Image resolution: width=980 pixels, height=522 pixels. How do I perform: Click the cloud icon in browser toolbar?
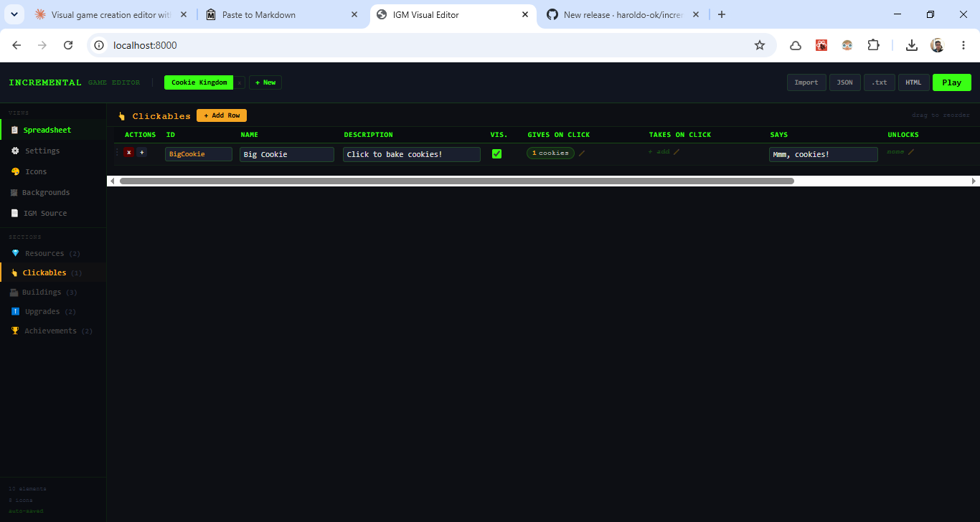[796, 45]
